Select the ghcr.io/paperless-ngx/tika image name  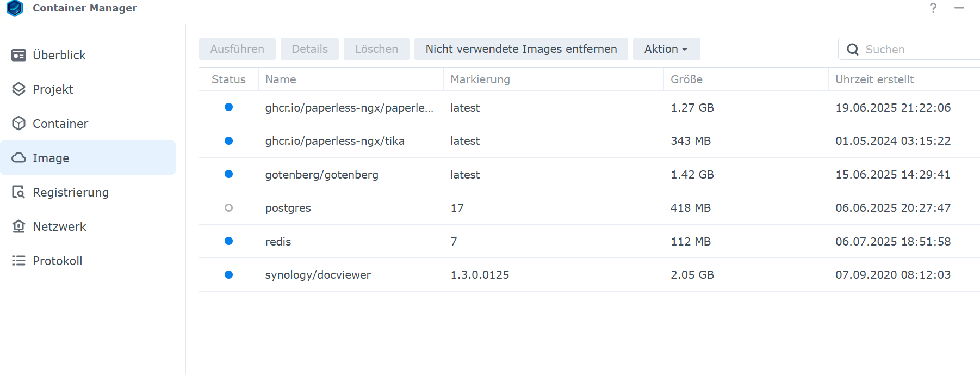point(335,141)
